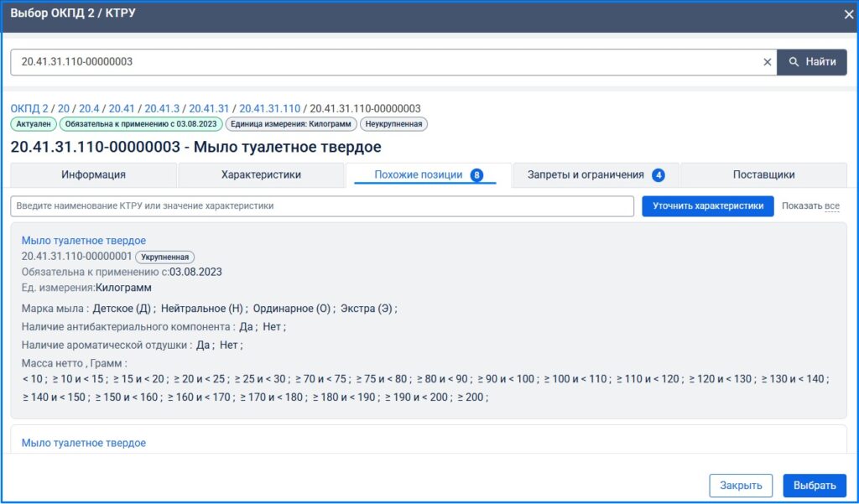The height and width of the screenshot is (504, 859).
Task: Click the < 10 mass value
Action: pyautogui.click(x=33, y=378)
